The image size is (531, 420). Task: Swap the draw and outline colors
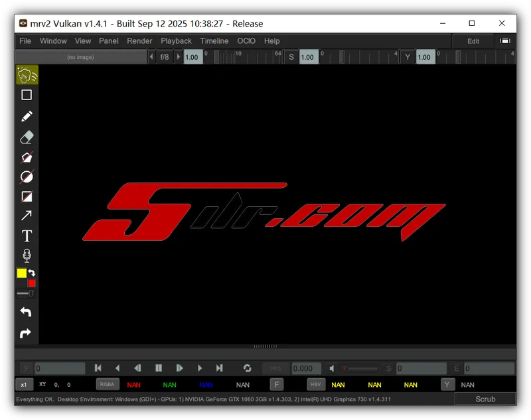[32, 273]
